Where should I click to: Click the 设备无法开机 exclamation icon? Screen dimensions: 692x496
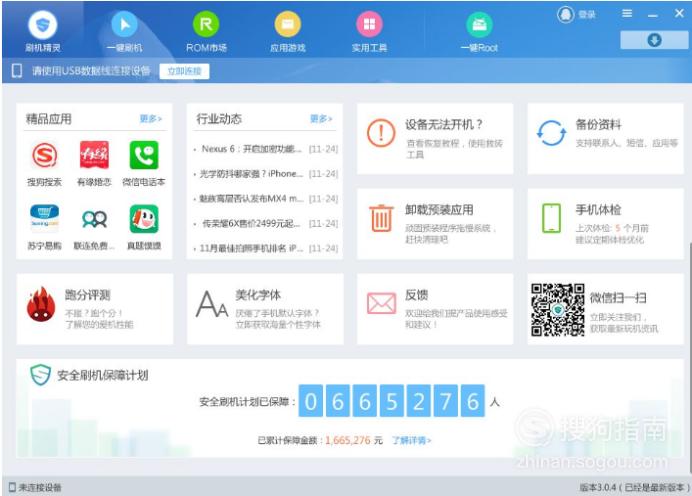pos(381,133)
